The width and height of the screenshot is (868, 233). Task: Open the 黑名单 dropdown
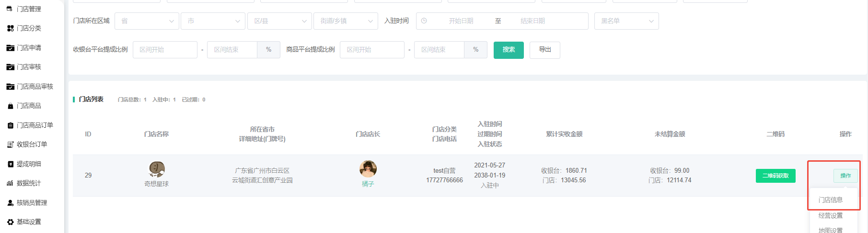pos(626,21)
